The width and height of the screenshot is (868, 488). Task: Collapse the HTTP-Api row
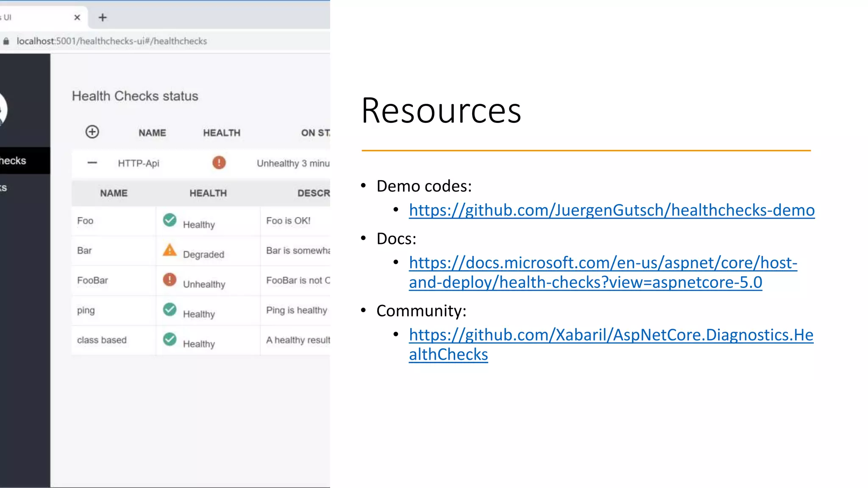coord(92,163)
